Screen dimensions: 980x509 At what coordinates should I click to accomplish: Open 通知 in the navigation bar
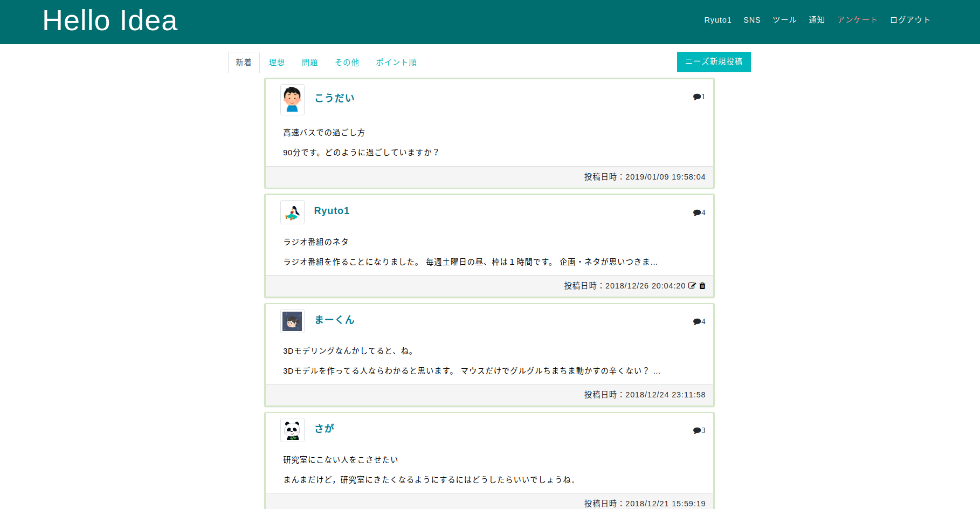[x=817, y=19]
